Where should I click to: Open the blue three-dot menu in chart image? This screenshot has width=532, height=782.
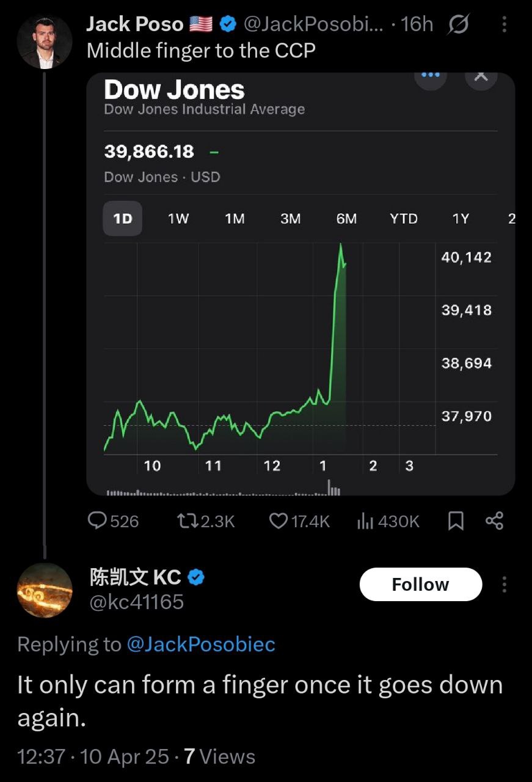(x=431, y=75)
